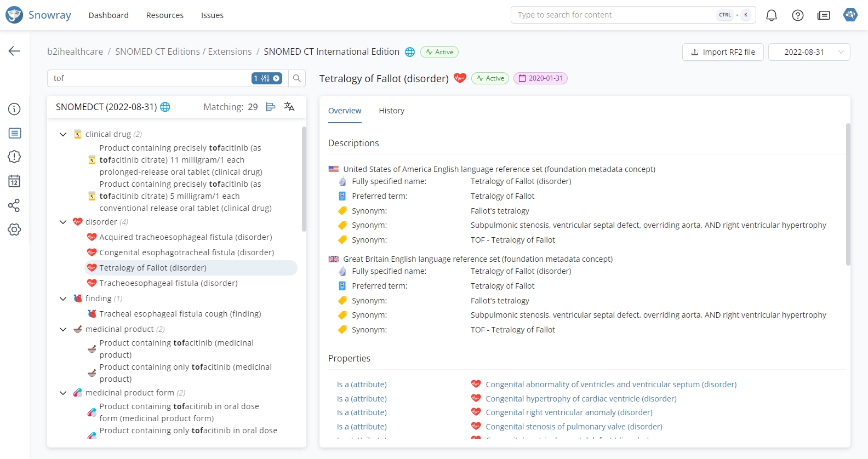Click the global content search field
This screenshot has width=868, height=459.
(614, 15)
